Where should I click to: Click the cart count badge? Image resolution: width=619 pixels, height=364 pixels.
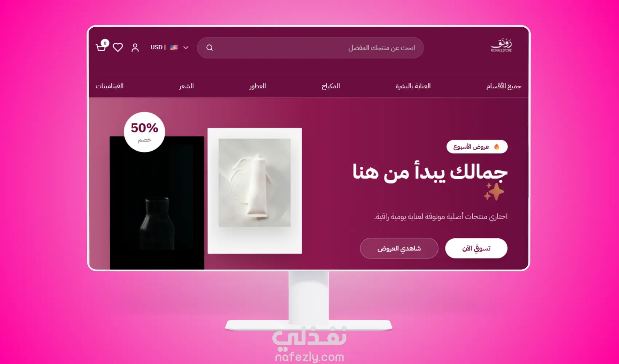(x=105, y=43)
